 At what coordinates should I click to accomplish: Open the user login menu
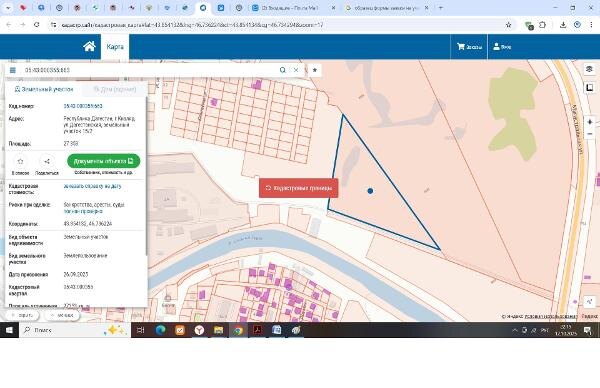point(502,47)
